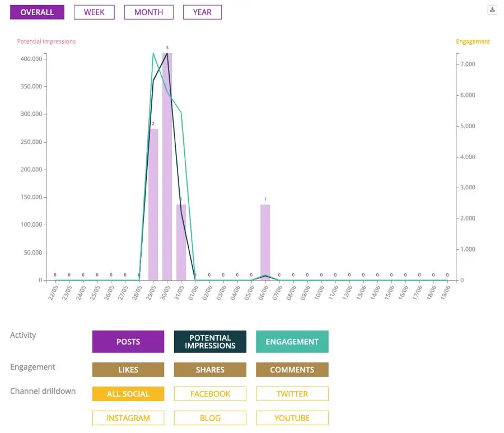Show LIKES engagement data
This screenshot has width=504, height=433.
pyautogui.click(x=128, y=370)
